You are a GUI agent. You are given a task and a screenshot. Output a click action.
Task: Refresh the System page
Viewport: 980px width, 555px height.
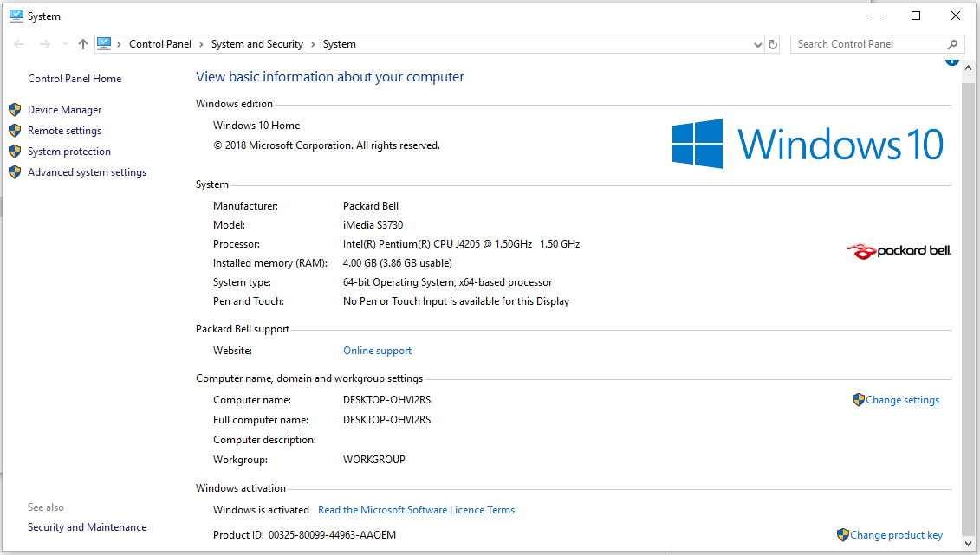773,44
